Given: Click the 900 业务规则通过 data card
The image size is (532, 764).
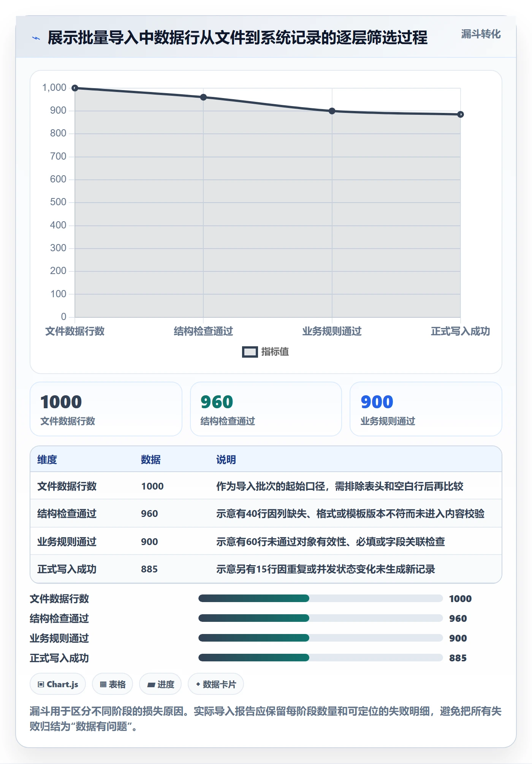Looking at the screenshot, I should click(426, 409).
